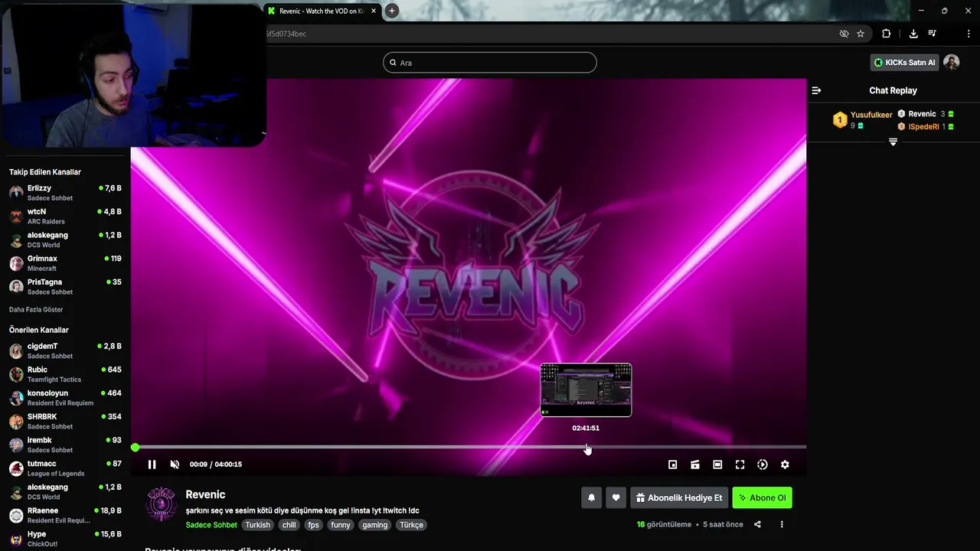Open Erlizzy followed channel

[65, 193]
